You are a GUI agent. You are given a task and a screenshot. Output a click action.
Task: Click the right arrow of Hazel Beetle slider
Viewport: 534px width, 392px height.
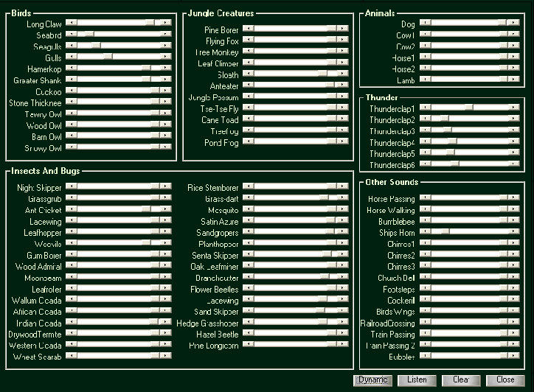point(343,333)
